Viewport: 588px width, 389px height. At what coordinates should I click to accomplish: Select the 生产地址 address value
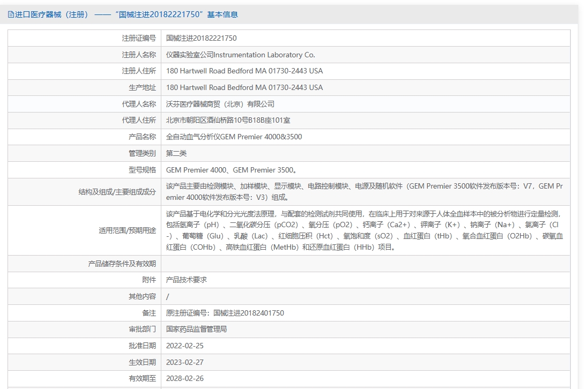pos(244,87)
